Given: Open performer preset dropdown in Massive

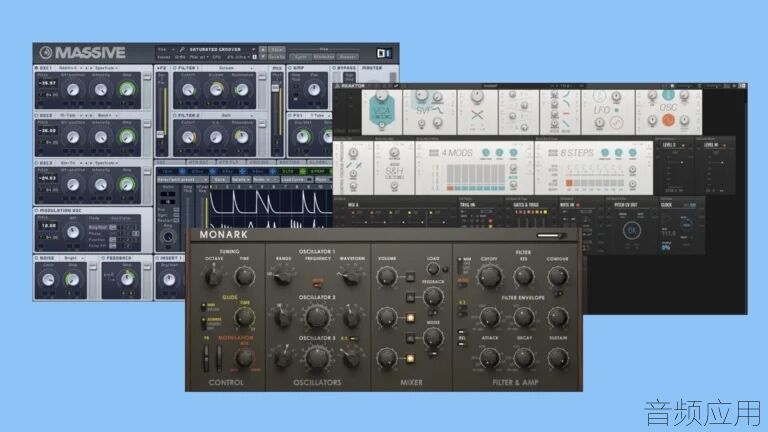Looking at the screenshot, I should tap(182, 180).
